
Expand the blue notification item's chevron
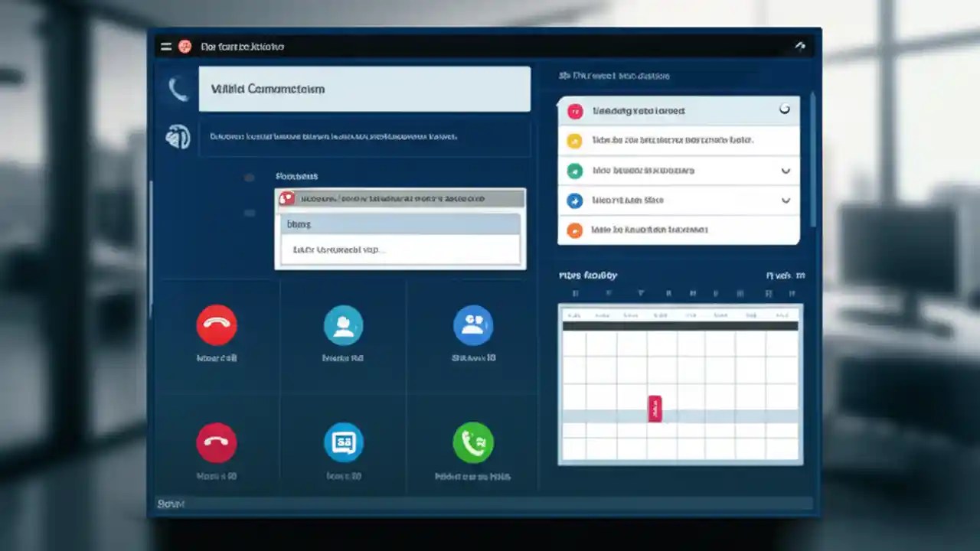[786, 201]
